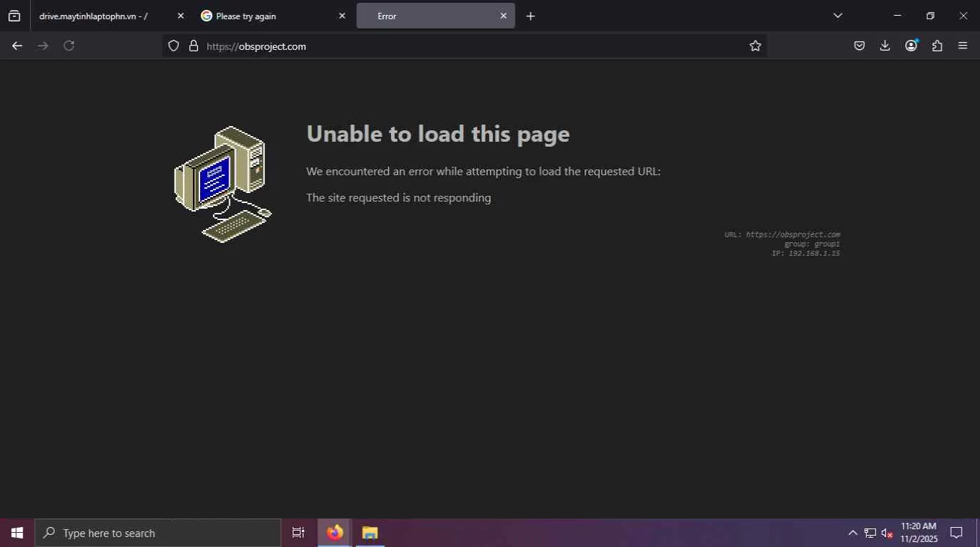Open the clock and calendar flyout
Viewport: 980px width, 547px height.
919,533
